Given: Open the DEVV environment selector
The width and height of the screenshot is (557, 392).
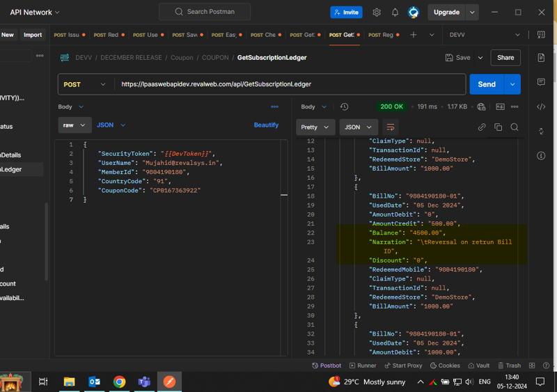Looking at the screenshot, I should 484,35.
